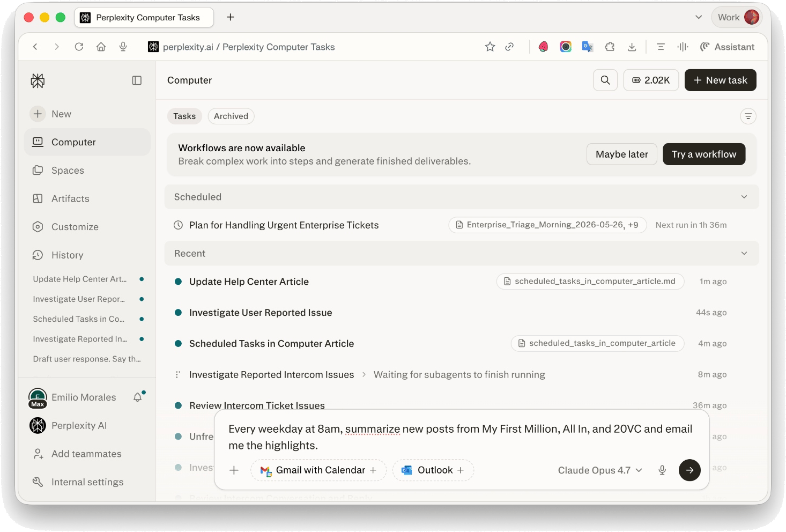This screenshot has width=786, height=532.
Task: Add the Outlook connector
Action: 433,470
